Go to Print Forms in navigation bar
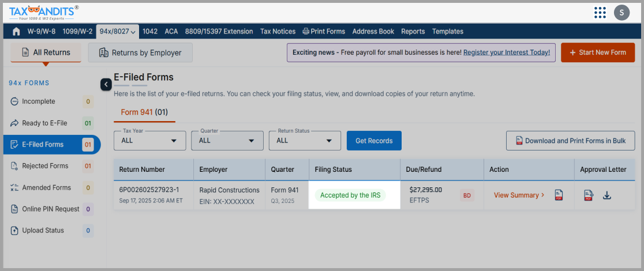The height and width of the screenshot is (271, 644). click(324, 32)
